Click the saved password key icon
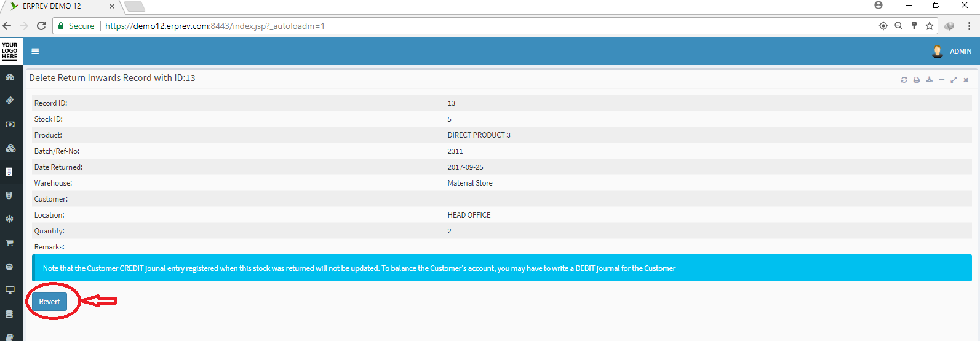The width and height of the screenshot is (980, 341). [914, 26]
